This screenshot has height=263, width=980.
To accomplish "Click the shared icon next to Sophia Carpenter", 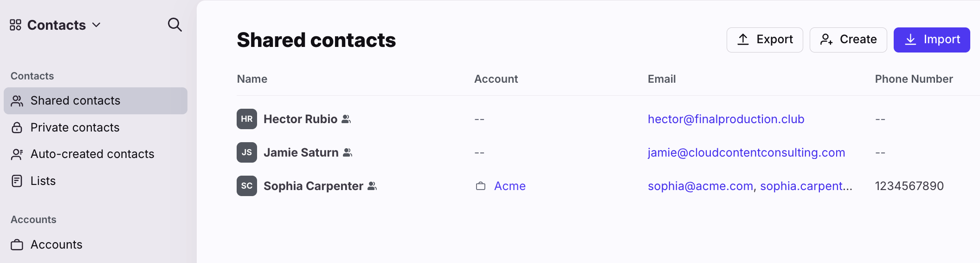I will (x=372, y=186).
